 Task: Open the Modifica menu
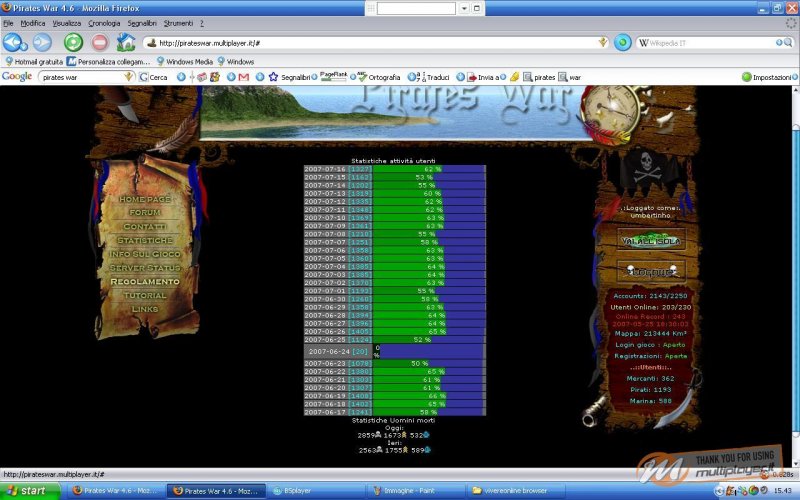33,23
